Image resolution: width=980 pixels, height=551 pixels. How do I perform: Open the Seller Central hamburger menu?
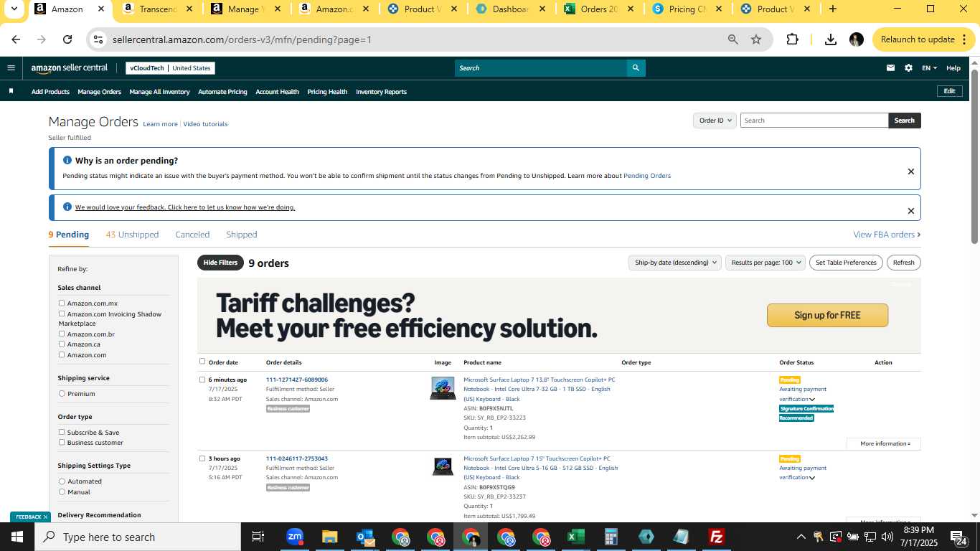[11, 68]
